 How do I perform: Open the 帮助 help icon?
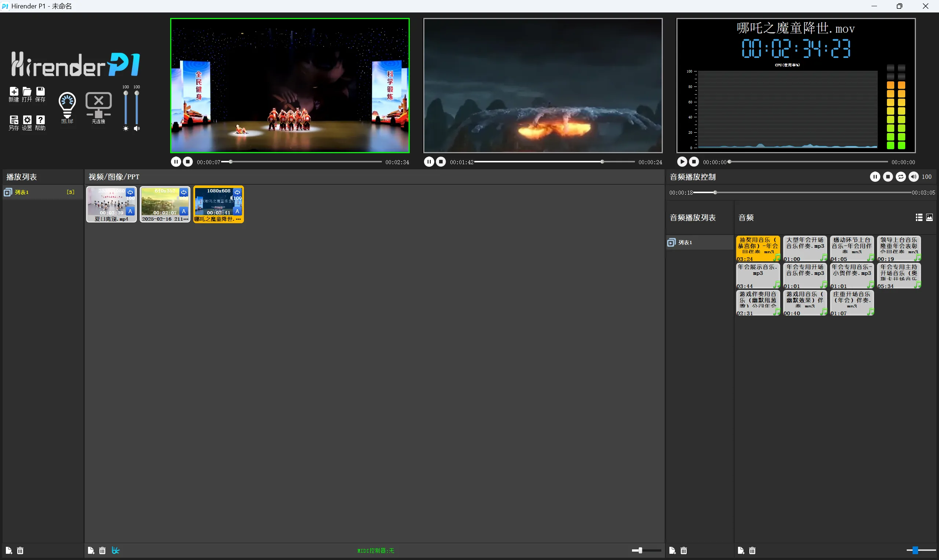point(40,120)
